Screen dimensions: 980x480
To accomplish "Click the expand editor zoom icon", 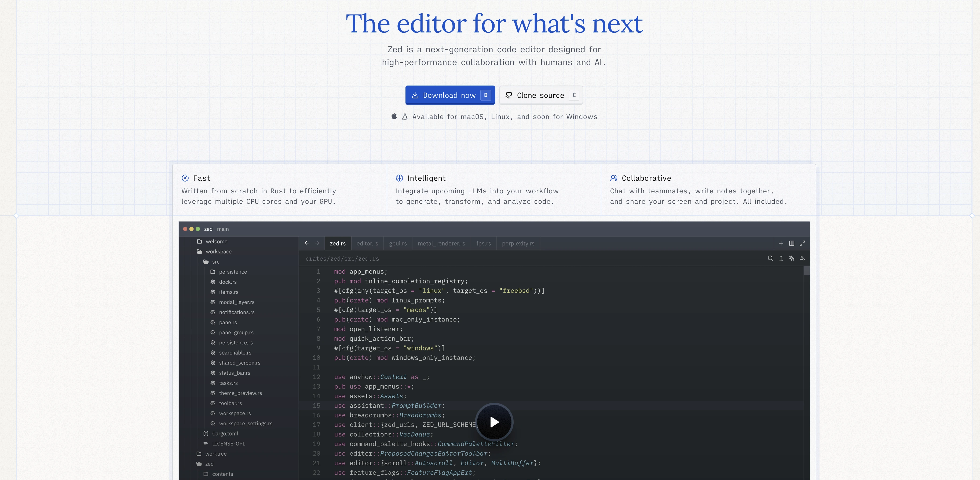I will click(x=802, y=243).
